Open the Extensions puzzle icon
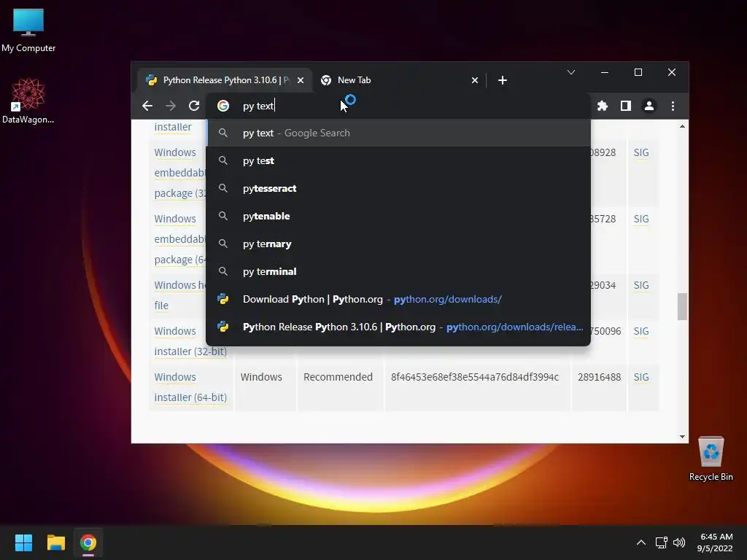This screenshot has width=747, height=560. tap(603, 106)
